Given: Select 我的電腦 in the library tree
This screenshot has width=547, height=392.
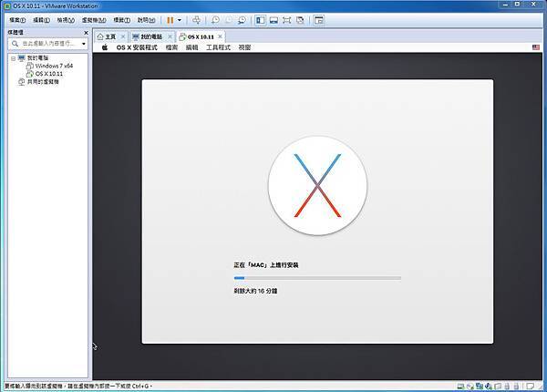Looking at the screenshot, I should click(37, 58).
